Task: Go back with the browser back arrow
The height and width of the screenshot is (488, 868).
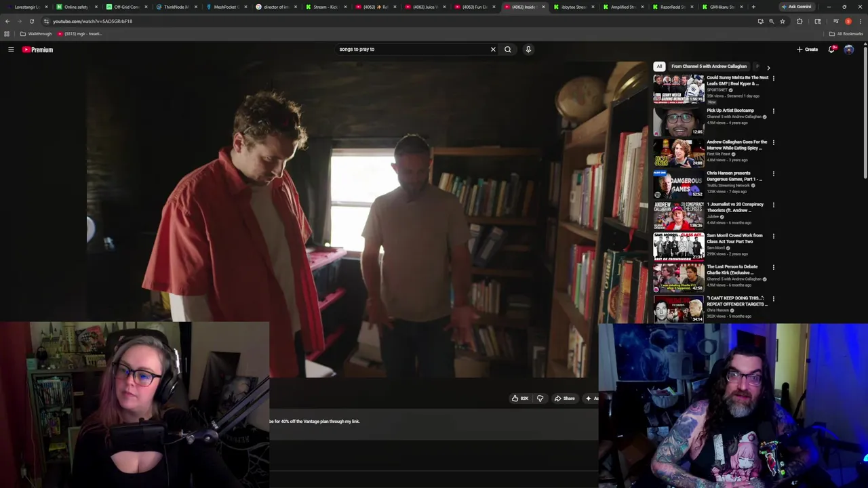Action: [7, 21]
